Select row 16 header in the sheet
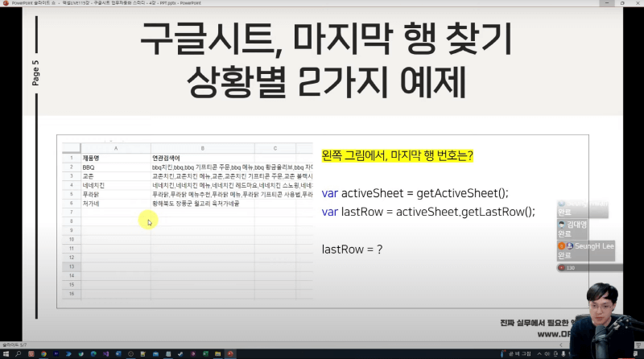 click(x=72, y=294)
